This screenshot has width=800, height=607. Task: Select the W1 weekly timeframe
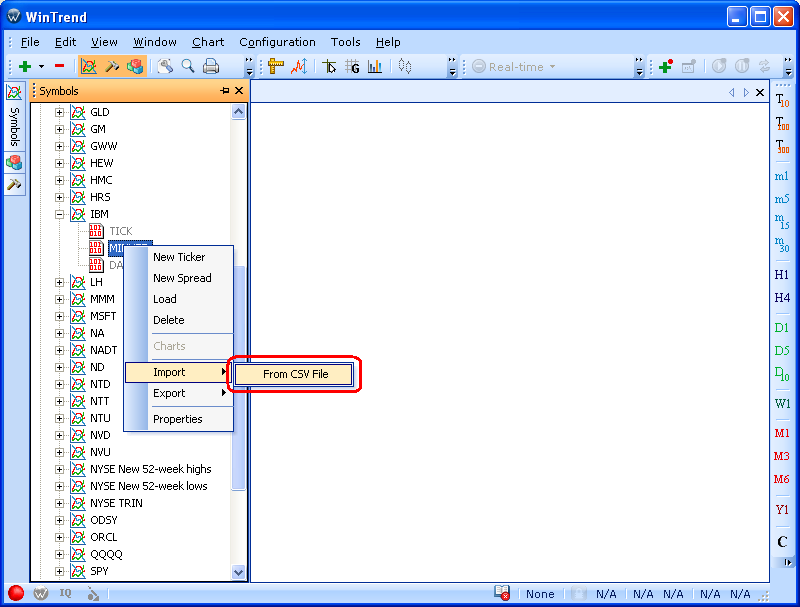[782, 403]
